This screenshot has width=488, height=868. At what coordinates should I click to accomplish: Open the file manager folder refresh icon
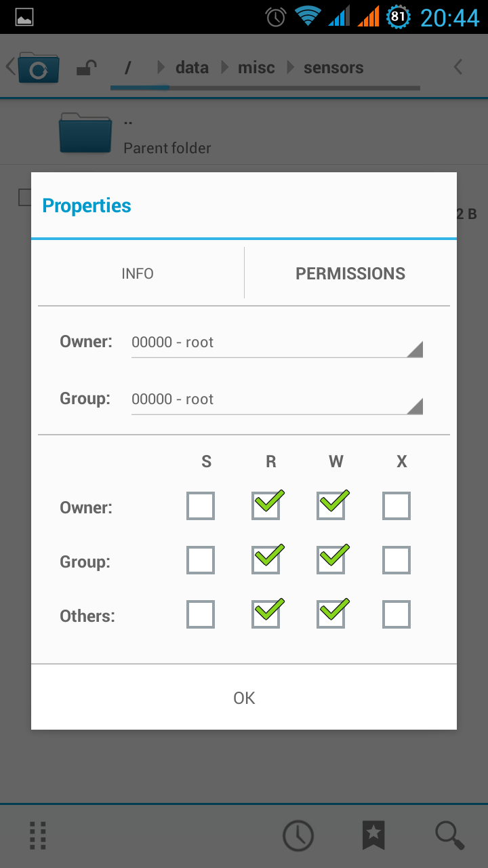[x=39, y=67]
